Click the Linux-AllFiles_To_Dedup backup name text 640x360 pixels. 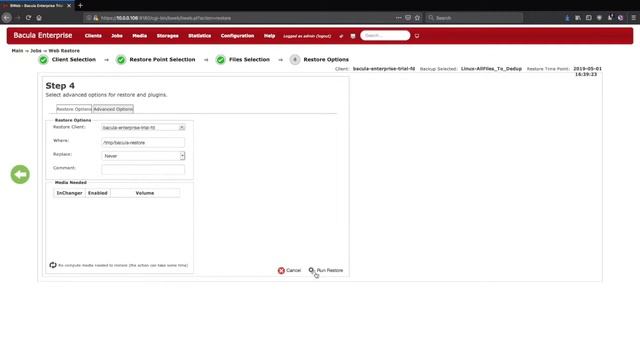pos(491,69)
